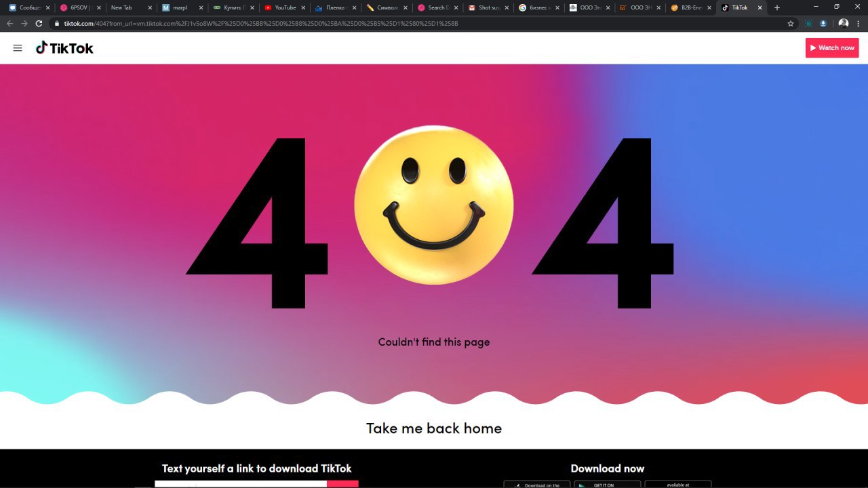Screen dimensions: 868x488
Task: Click Text yourself a link heading
Action: click(x=257, y=468)
